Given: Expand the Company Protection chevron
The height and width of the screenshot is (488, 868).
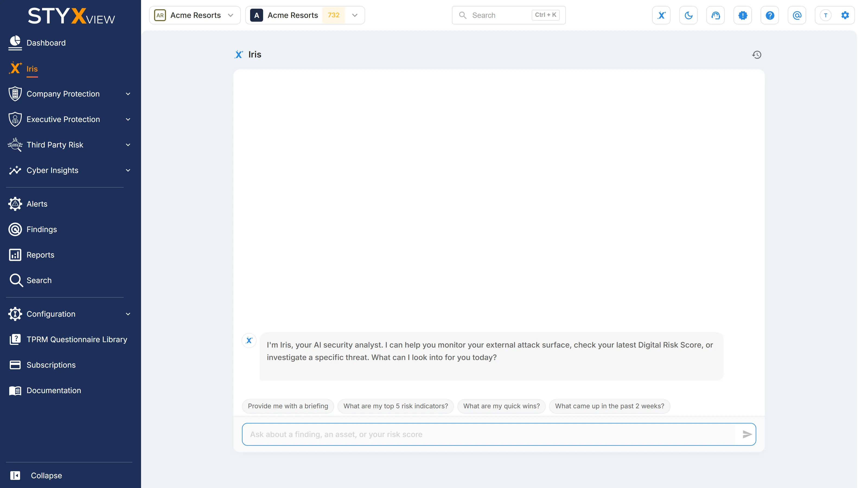Looking at the screenshot, I should 128,94.
